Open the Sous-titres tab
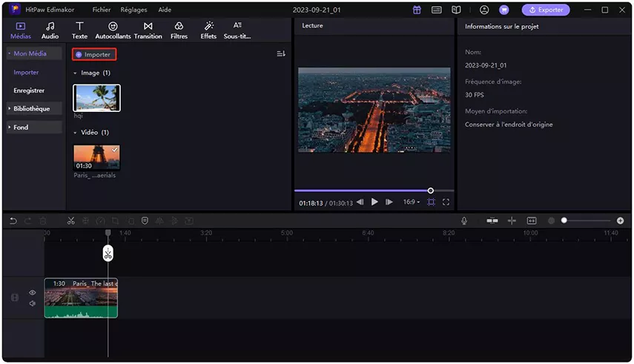Viewport: 634px width, 364px height. click(x=237, y=30)
